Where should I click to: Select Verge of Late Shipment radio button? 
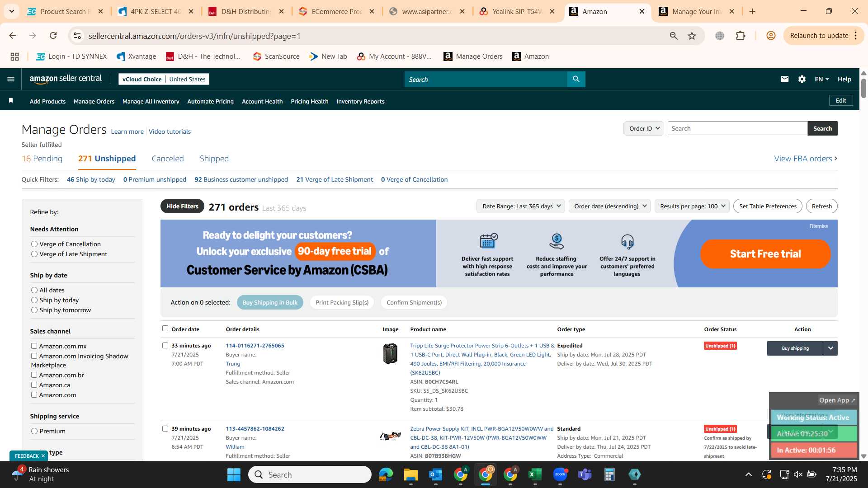point(34,254)
